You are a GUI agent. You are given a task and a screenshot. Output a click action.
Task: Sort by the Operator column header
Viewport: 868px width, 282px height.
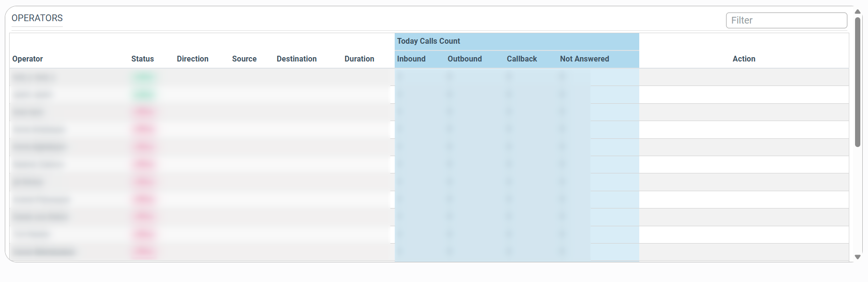pos(28,59)
